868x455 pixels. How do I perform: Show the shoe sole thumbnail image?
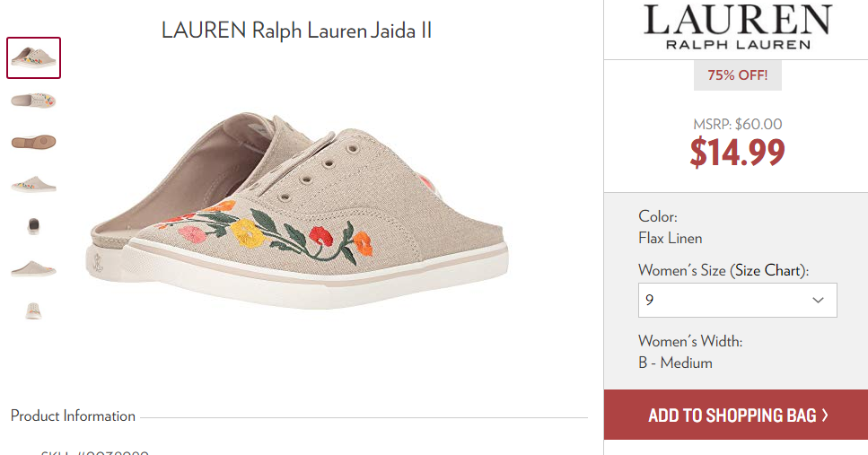pos(34,142)
